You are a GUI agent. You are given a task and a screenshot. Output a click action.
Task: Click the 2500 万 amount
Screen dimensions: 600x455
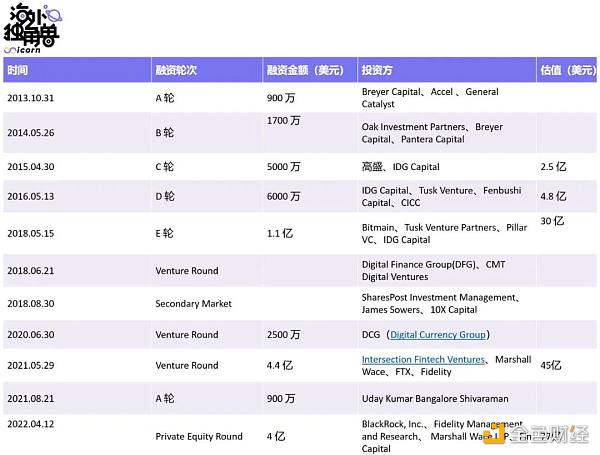click(x=284, y=334)
